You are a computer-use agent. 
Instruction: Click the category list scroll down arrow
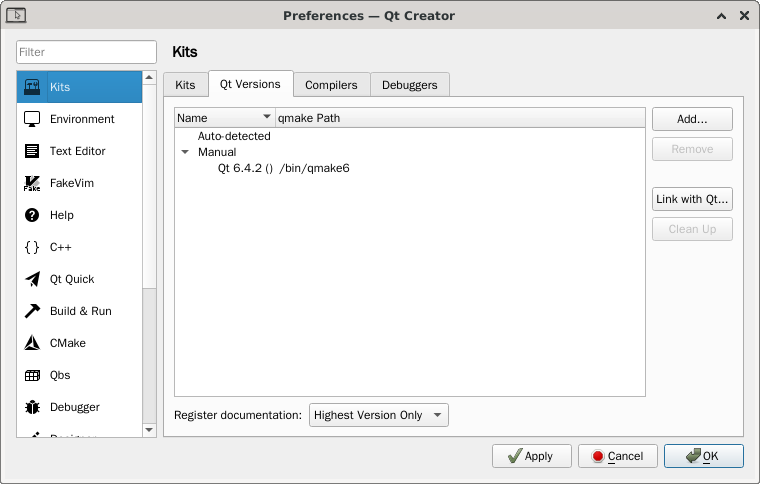[x=149, y=430]
